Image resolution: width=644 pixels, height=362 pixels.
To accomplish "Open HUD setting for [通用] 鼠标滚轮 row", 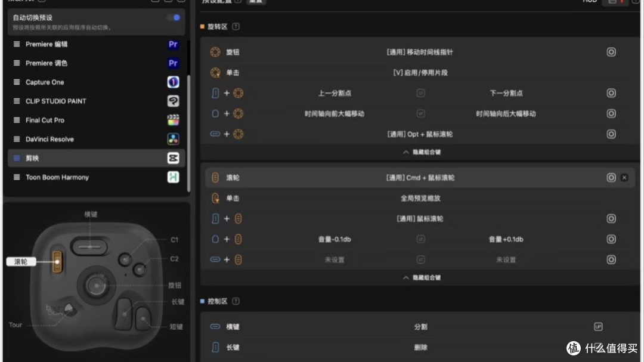I will 611,219.
